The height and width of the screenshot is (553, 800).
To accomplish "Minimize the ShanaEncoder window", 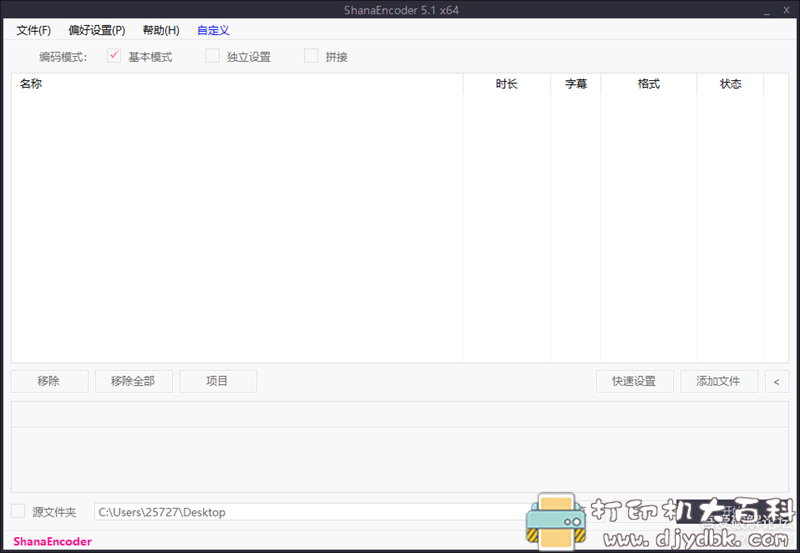I will tap(767, 10).
